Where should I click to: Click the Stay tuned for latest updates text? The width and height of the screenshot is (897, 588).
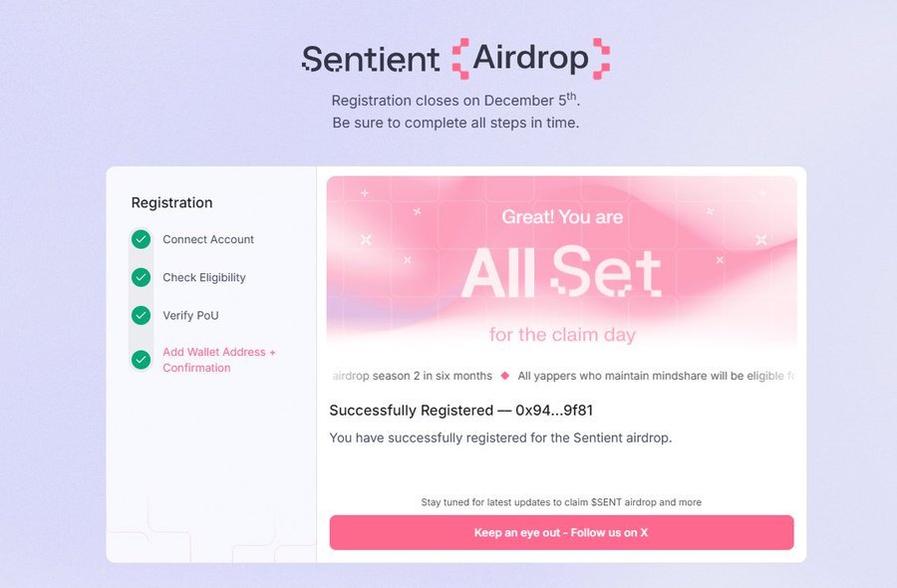[x=561, y=502]
